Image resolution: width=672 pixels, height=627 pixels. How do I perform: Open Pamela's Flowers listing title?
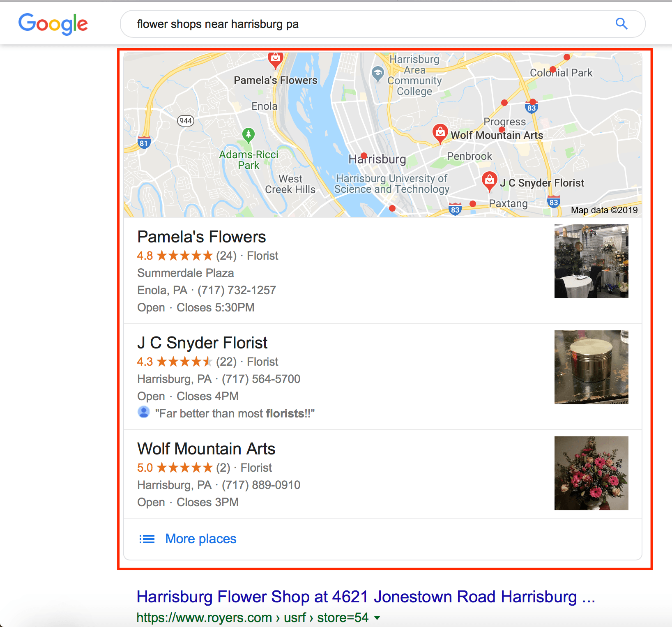click(202, 237)
